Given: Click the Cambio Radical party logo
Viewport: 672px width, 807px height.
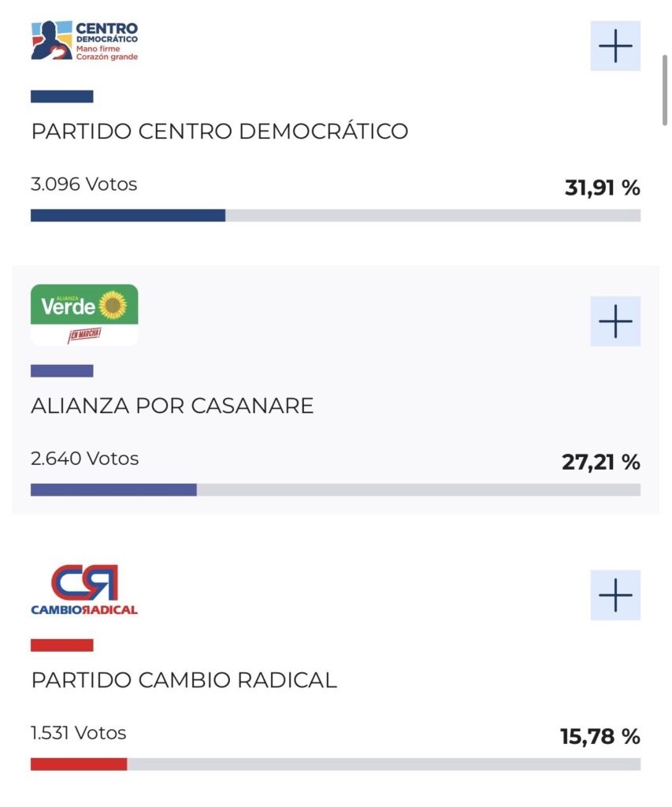Looking at the screenshot, I should (84, 589).
